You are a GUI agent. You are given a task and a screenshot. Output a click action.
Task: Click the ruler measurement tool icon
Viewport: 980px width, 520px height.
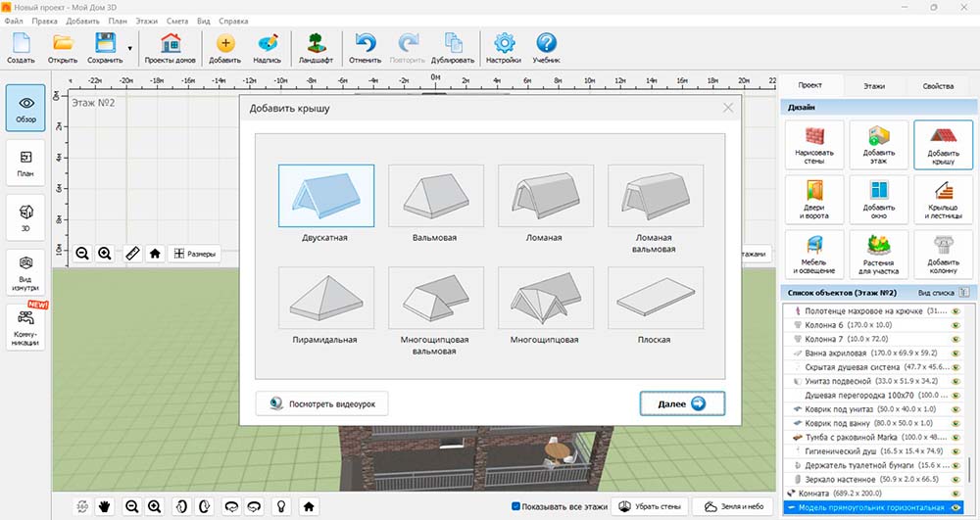(x=132, y=254)
